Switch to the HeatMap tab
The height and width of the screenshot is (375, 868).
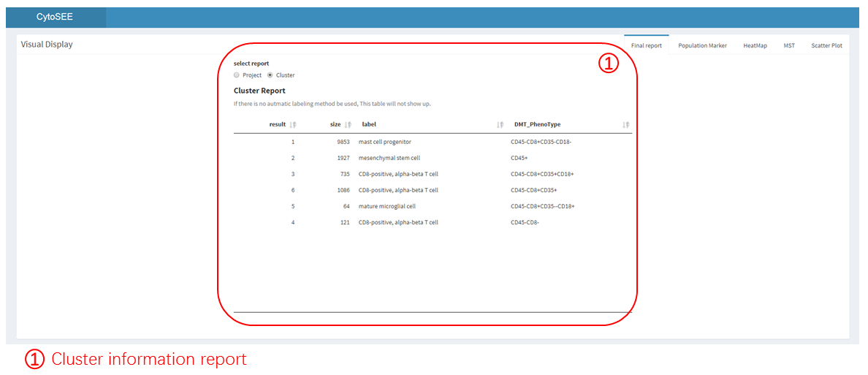pyautogui.click(x=755, y=45)
